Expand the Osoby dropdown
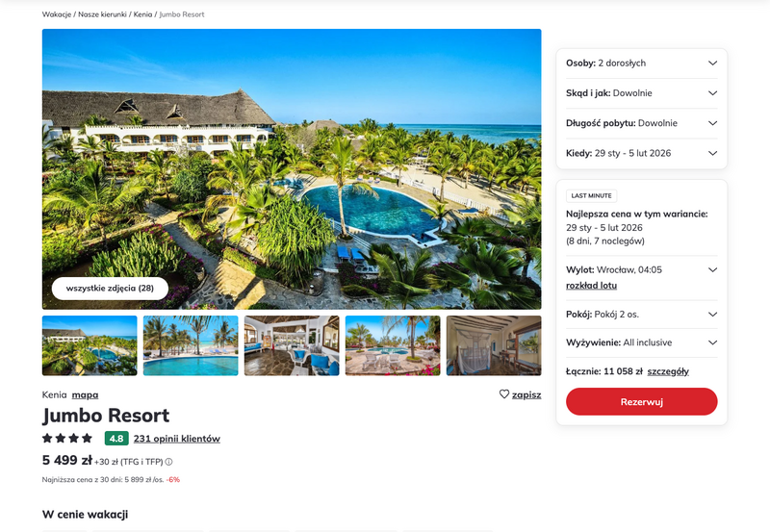Screen dimensions: 770x532 pyautogui.click(x=641, y=63)
